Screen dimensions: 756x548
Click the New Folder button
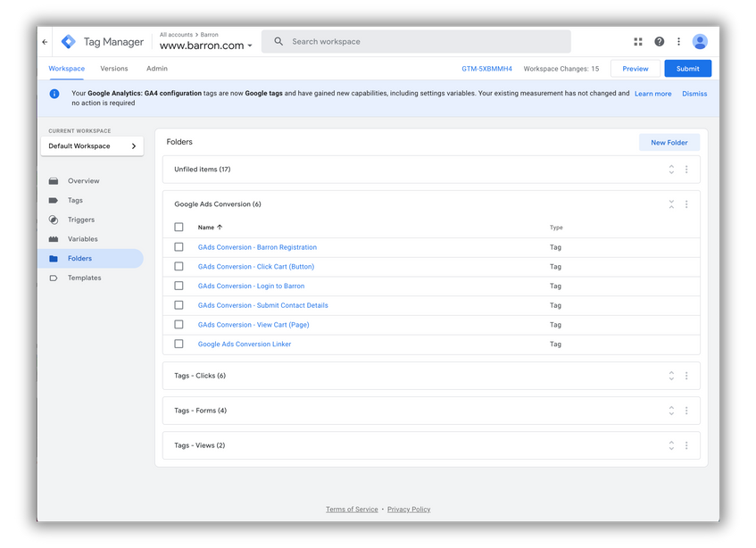[x=669, y=143]
